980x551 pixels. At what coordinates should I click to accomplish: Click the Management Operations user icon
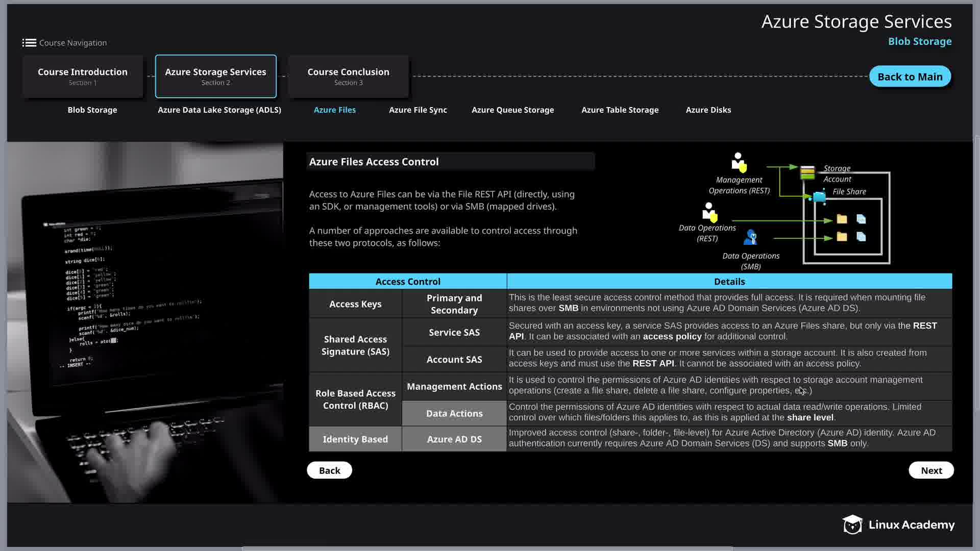click(739, 162)
